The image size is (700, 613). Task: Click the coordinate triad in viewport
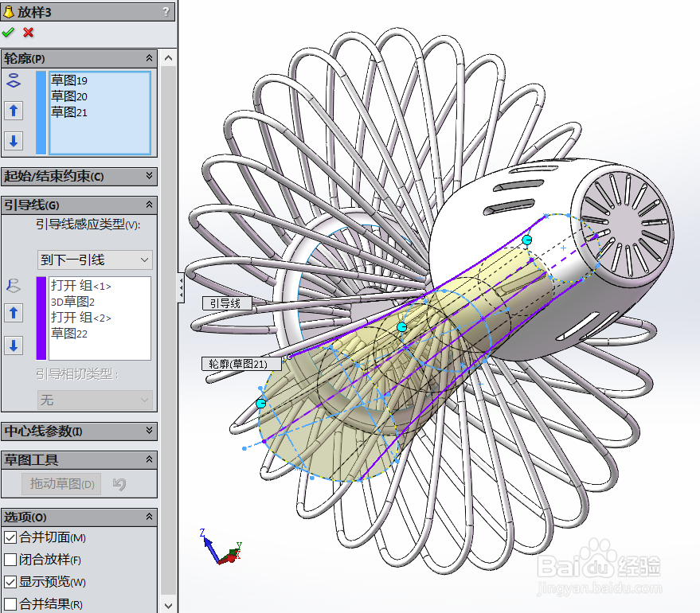[x=222, y=548]
